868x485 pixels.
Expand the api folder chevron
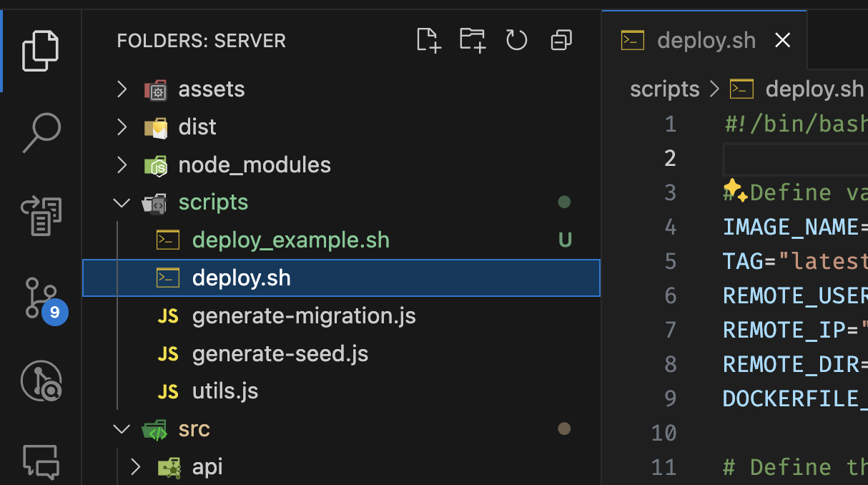click(136, 467)
